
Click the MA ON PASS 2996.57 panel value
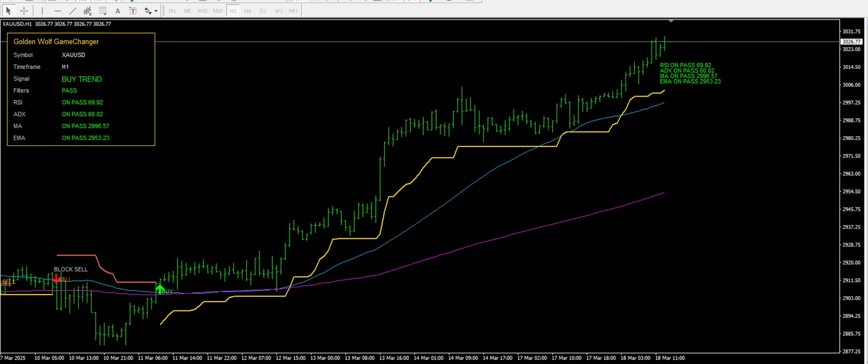86,126
